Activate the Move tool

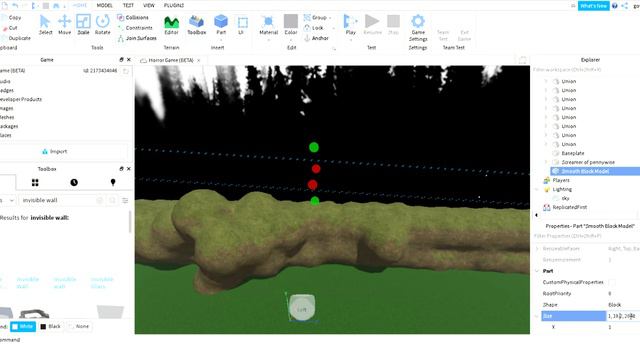pos(64,25)
